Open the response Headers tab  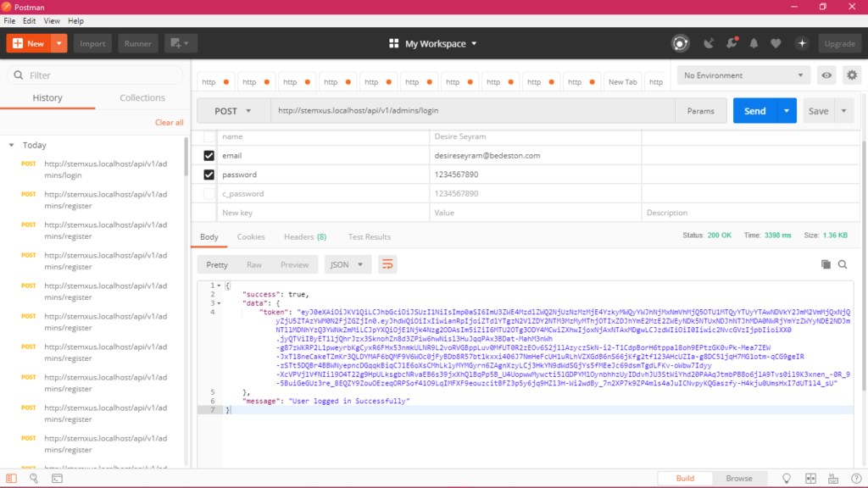click(x=303, y=237)
